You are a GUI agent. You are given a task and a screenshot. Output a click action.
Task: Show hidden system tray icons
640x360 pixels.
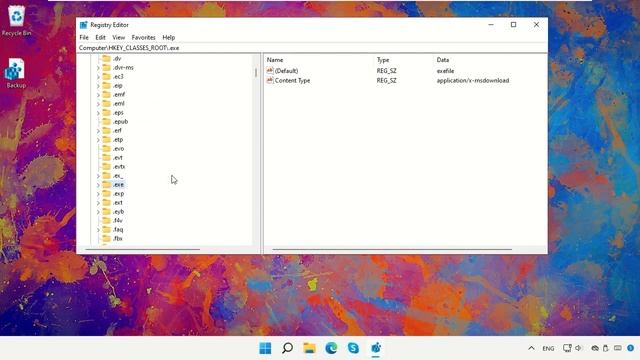coord(531,348)
